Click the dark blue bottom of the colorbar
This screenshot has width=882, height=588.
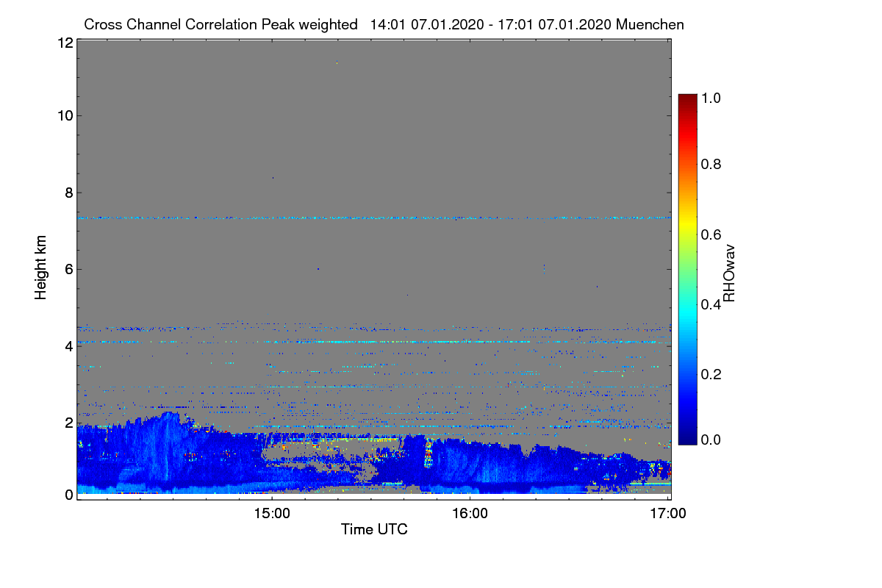[x=687, y=439]
